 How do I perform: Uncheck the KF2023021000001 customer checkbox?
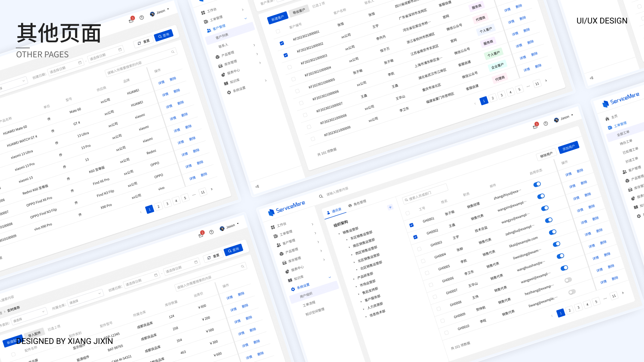[x=282, y=43]
